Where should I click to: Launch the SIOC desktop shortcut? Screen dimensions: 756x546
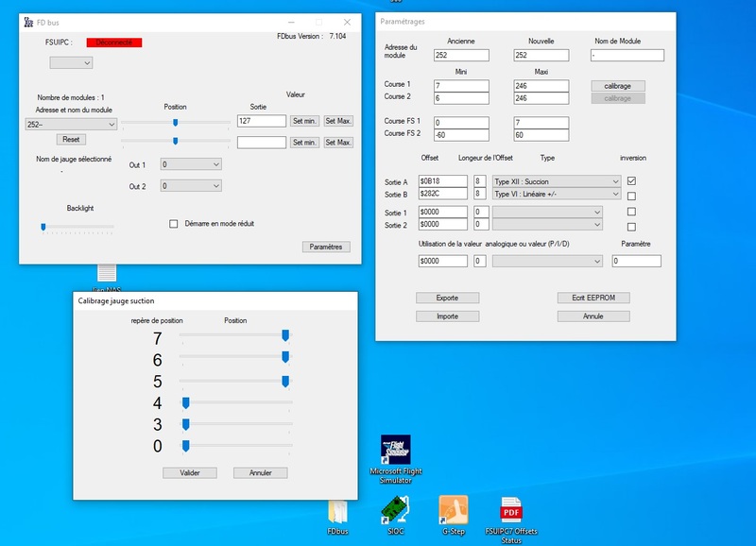click(395, 511)
